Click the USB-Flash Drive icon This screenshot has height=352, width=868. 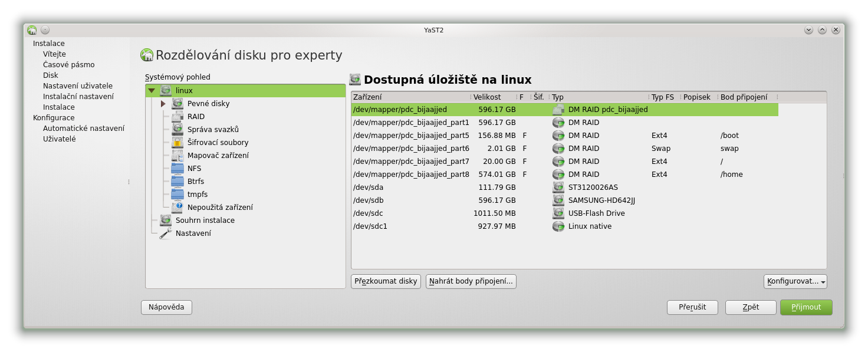click(x=558, y=213)
